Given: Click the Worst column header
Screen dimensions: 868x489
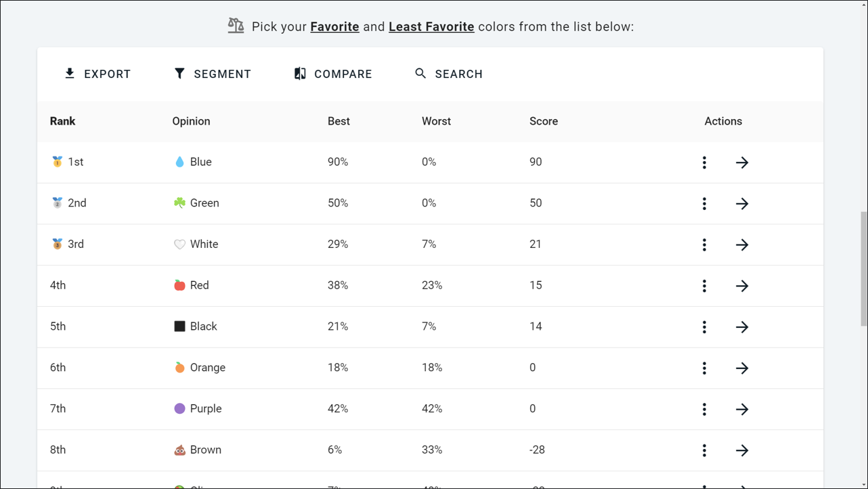Looking at the screenshot, I should [x=436, y=121].
